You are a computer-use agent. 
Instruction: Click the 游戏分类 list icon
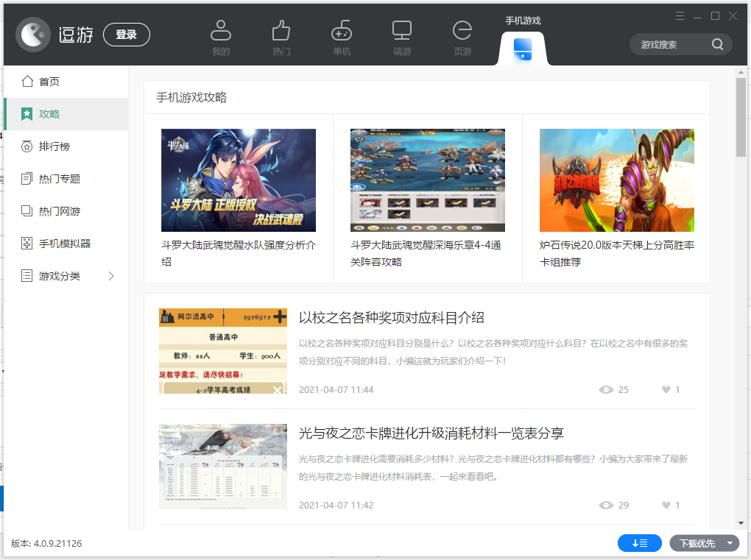coord(27,276)
